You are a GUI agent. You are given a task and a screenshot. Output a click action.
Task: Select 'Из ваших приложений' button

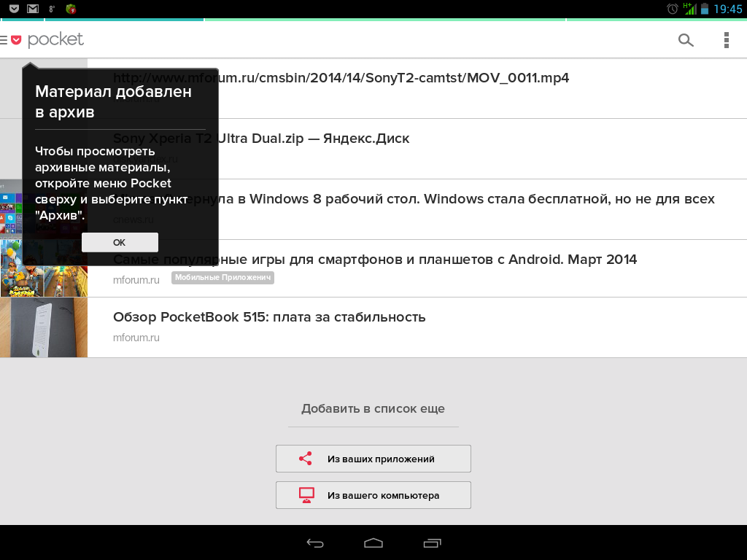pyautogui.click(x=373, y=459)
